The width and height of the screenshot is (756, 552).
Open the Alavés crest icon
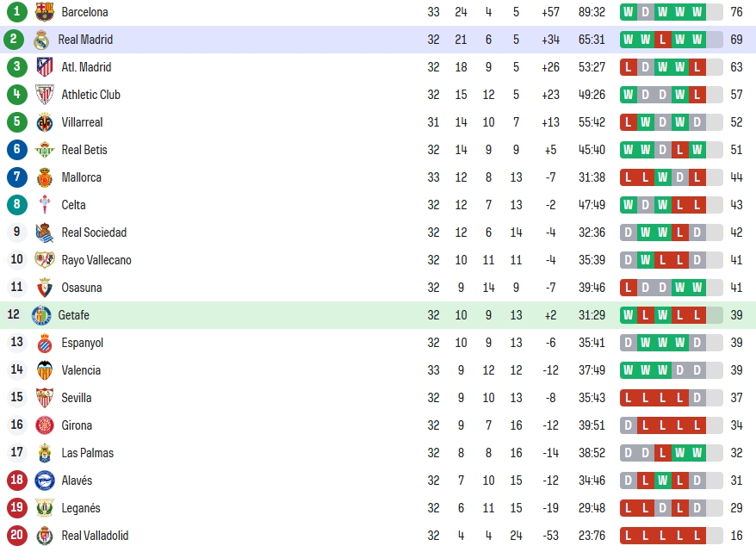coord(45,481)
